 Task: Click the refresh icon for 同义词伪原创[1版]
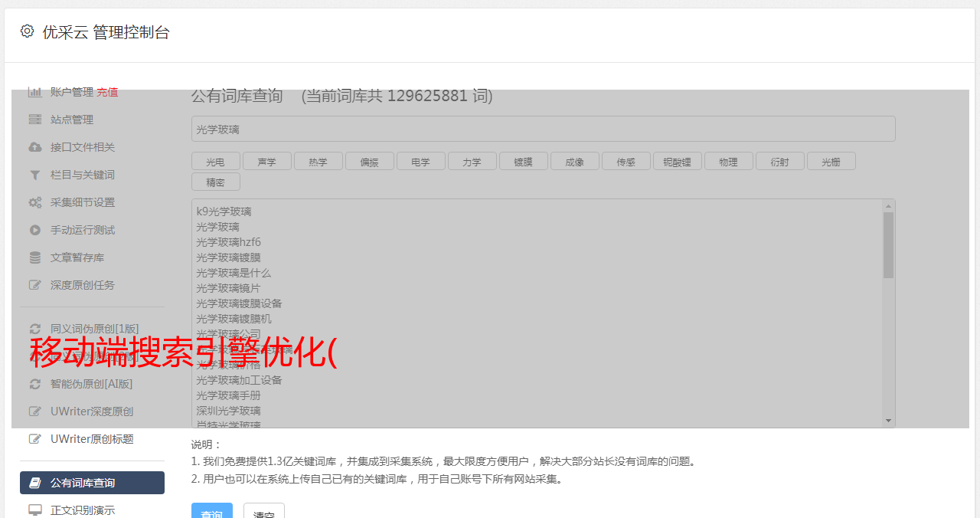click(x=35, y=329)
